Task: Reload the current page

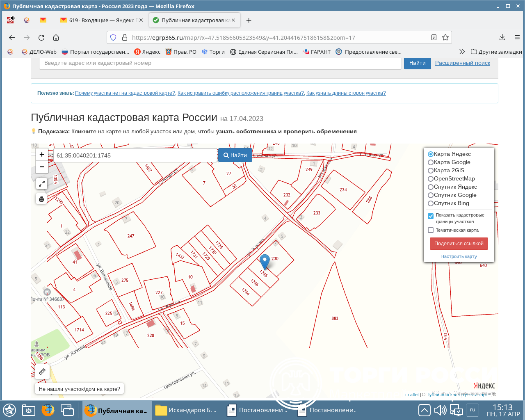Action: pos(41,37)
